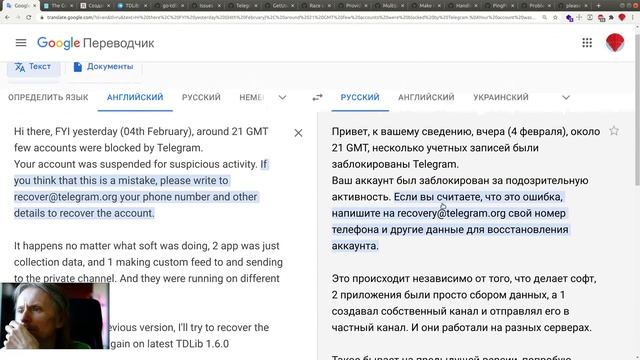Clear the source text with the X
The height and width of the screenshot is (360, 640).
click(x=298, y=133)
